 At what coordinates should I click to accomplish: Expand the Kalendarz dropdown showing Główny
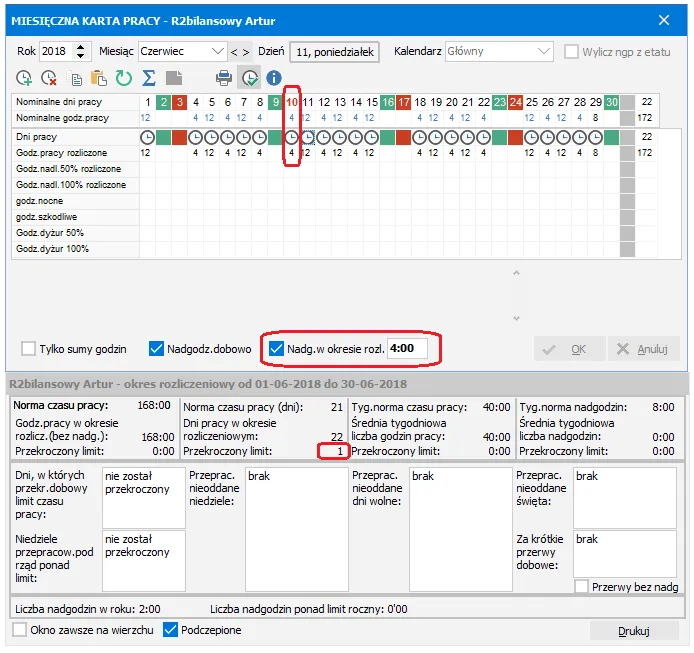[498, 50]
